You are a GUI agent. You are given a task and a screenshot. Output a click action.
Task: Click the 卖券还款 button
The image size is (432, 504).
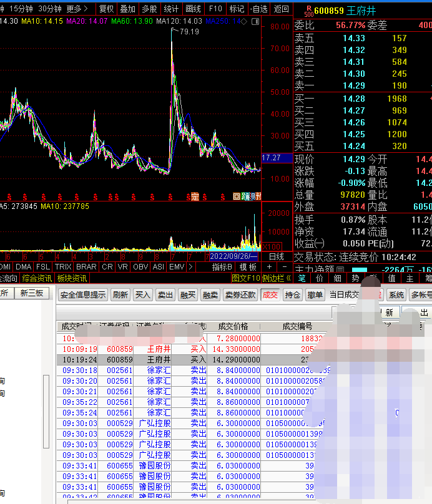coord(240,295)
